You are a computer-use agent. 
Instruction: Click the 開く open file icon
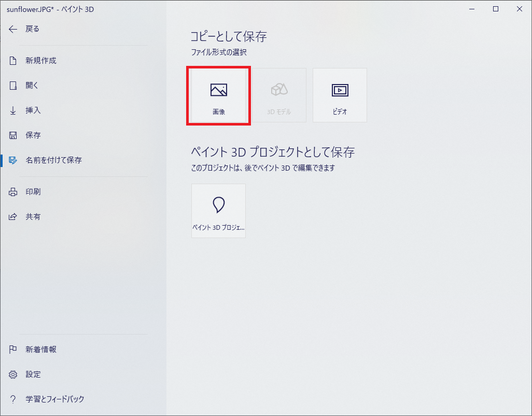pyautogui.click(x=12, y=85)
